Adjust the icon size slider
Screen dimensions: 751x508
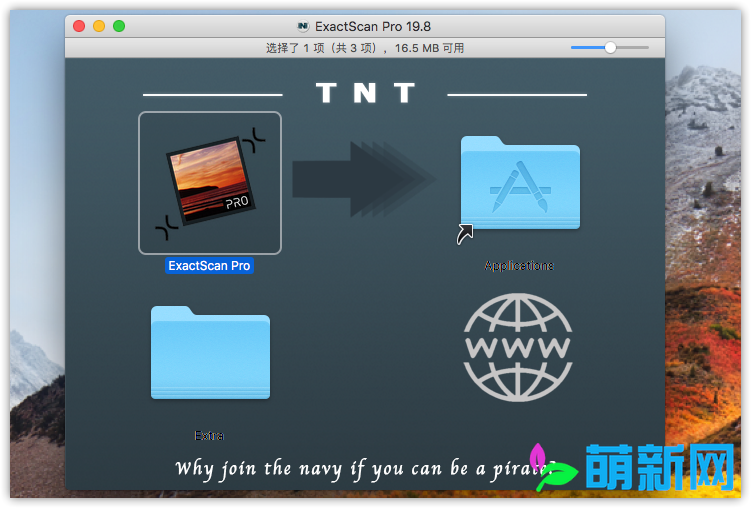click(x=610, y=48)
